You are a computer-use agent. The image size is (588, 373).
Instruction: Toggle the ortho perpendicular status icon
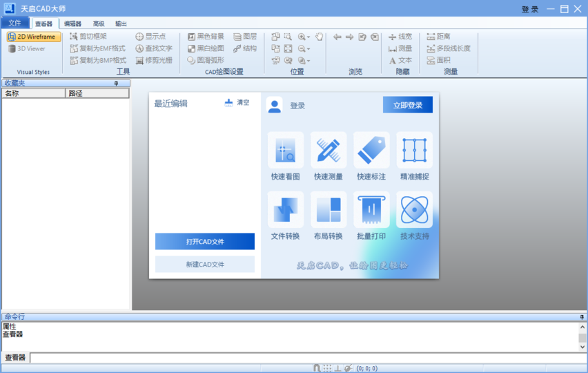338,368
